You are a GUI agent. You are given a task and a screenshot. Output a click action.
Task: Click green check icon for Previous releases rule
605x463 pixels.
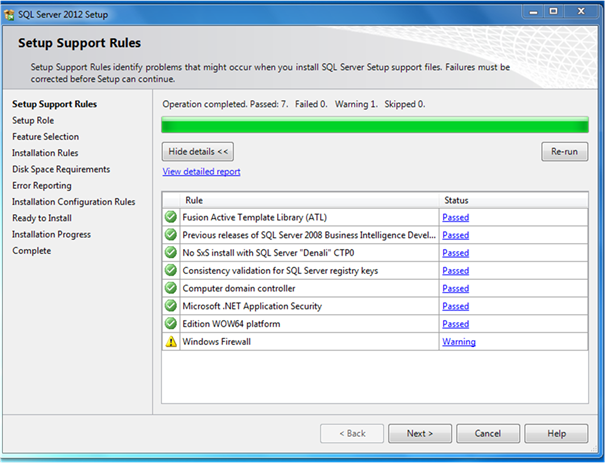point(171,235)
